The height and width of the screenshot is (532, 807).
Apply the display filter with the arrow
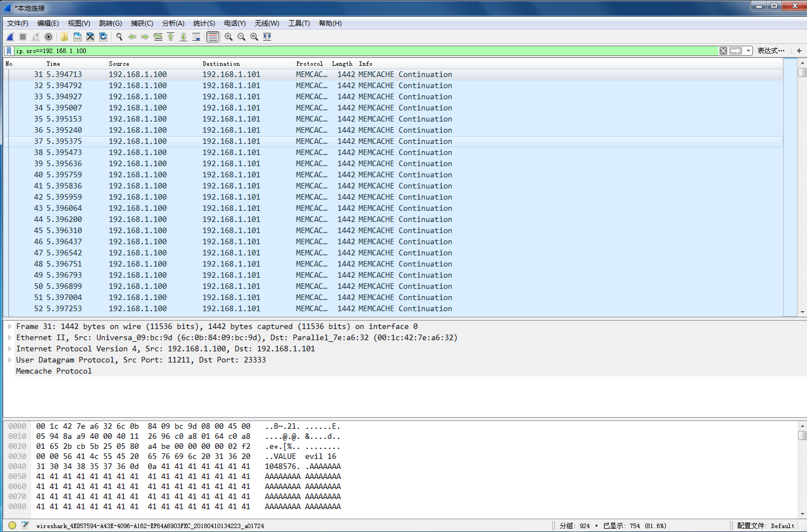(x=735, y=51)
